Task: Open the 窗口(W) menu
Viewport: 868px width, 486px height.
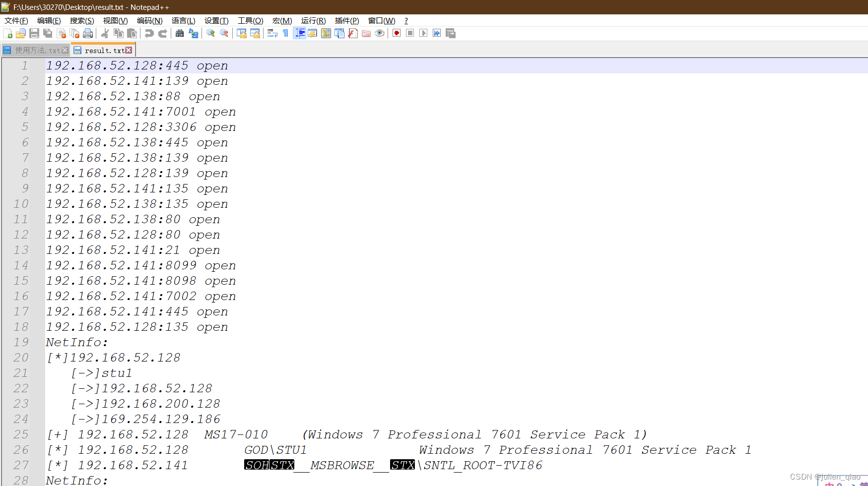Action: click(x=382, y=20)
